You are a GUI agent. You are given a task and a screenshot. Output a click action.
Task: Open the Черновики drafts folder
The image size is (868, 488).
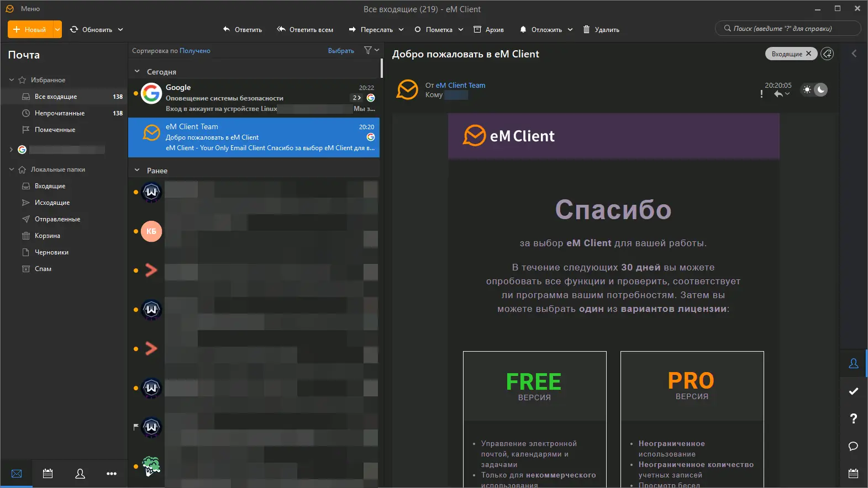pyautogui.click(x=64, y=252)
